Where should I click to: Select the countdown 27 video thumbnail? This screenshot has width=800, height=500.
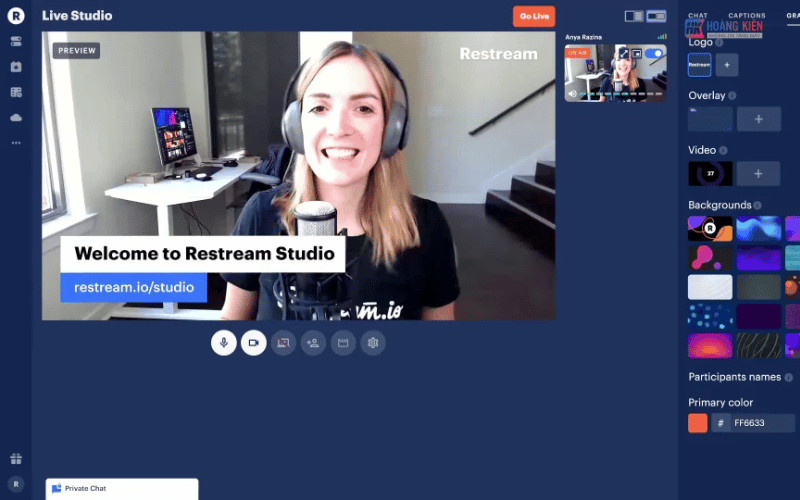[x=710, y=173]
